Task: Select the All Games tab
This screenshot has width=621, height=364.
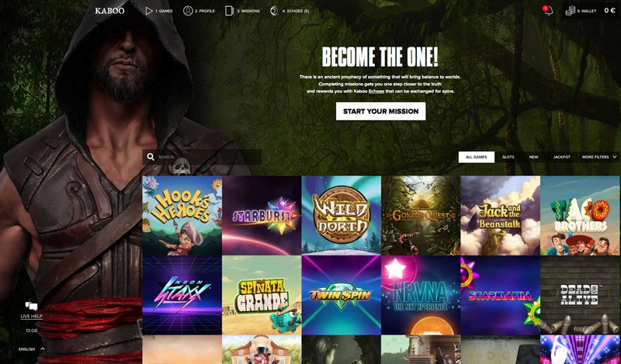Action: coord(477,158)
